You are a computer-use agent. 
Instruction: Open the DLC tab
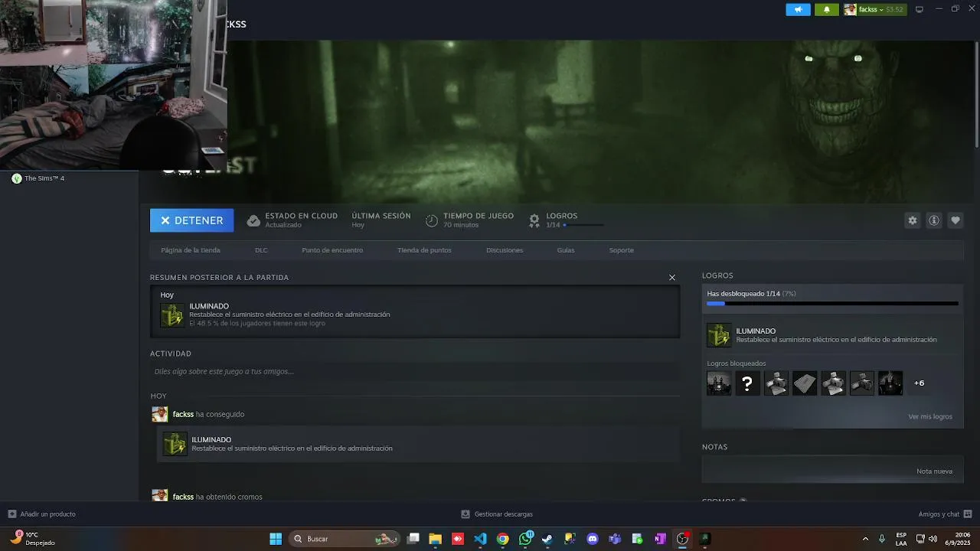point(261,250)
